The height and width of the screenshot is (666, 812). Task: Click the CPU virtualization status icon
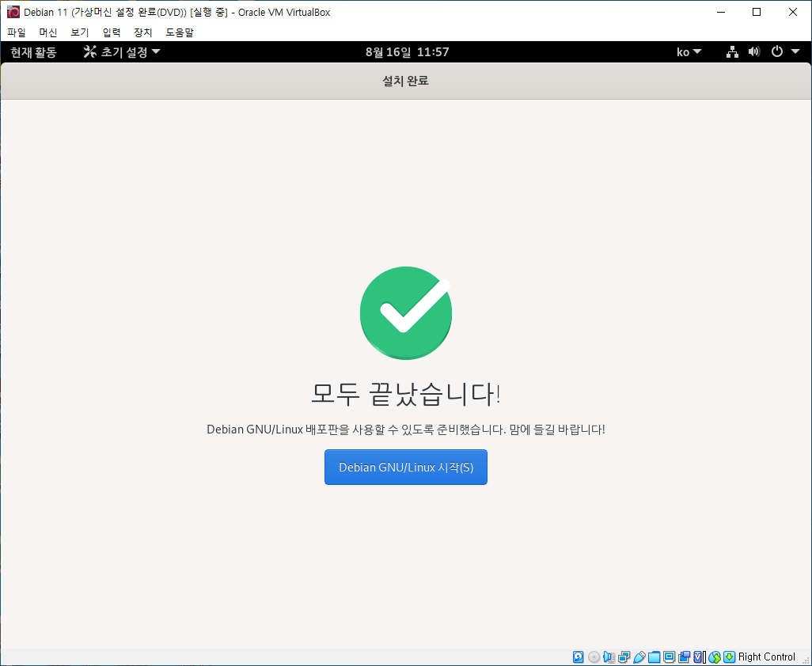pos(699,657)
